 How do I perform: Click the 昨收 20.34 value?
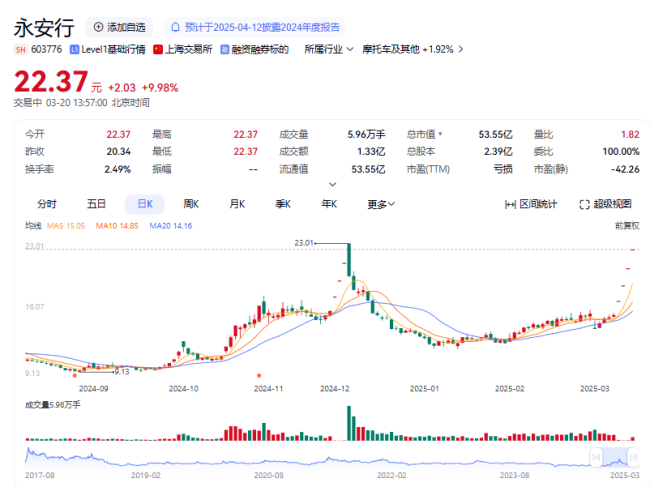(x=119, y=152)
